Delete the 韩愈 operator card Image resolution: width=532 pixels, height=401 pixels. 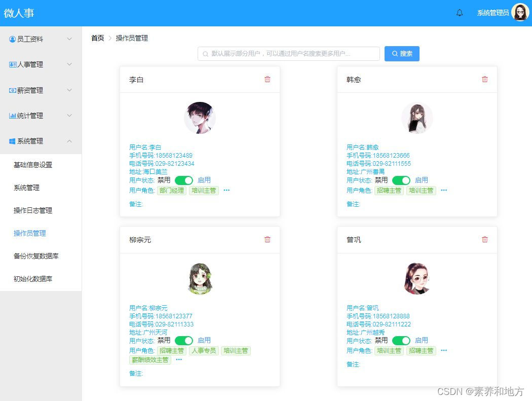pyautogui.click(x=485, y=79)
